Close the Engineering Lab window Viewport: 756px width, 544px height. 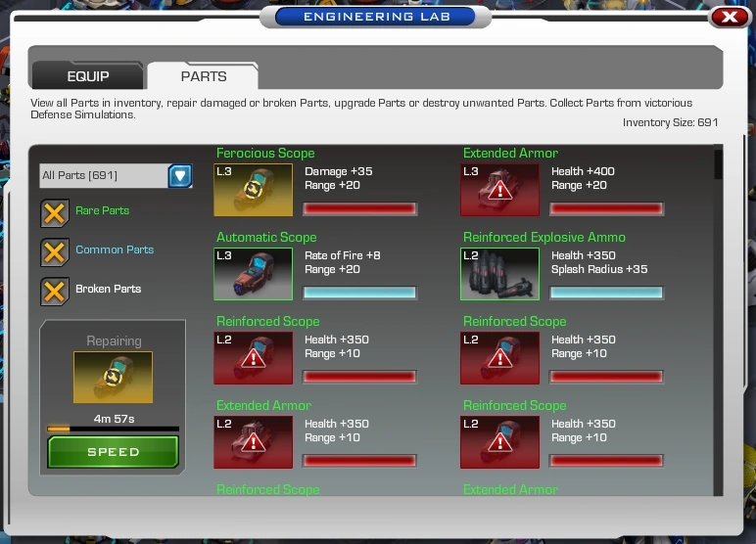(x=730, y=17)
